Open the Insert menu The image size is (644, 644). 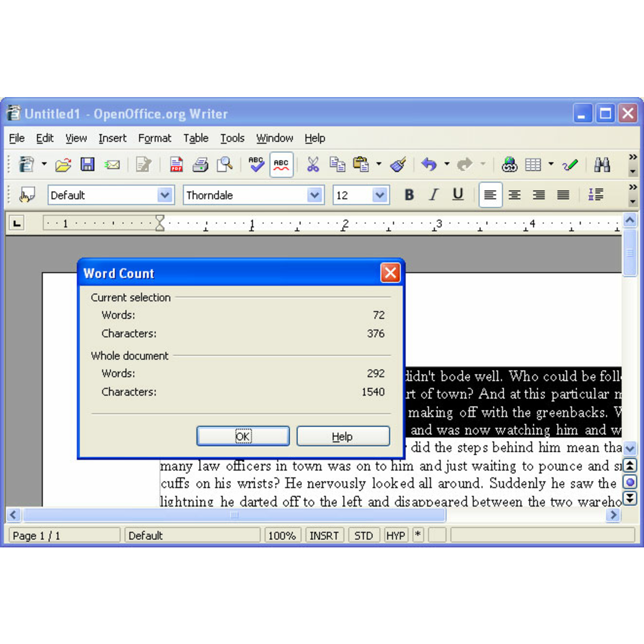click(x=112, y=138)
